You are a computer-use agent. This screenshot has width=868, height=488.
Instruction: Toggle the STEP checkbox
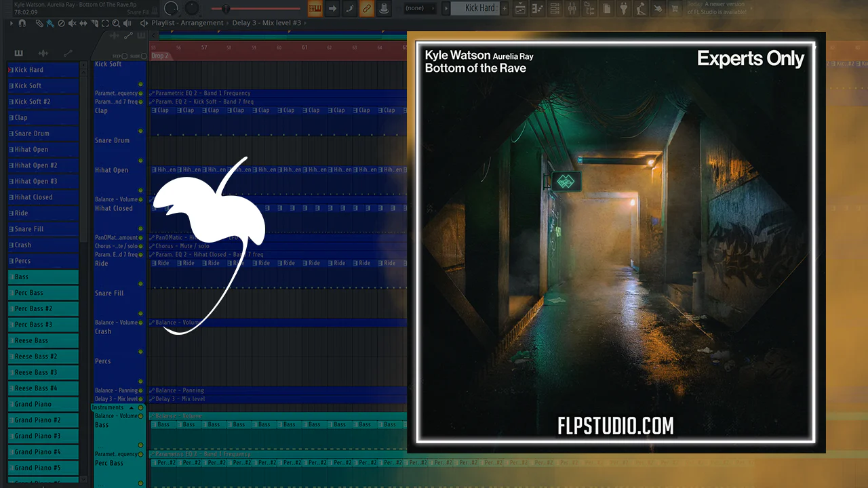[124, 56]
